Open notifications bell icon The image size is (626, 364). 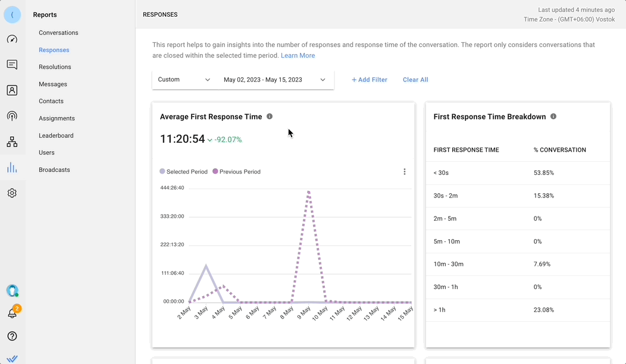(x=12, y=313)
